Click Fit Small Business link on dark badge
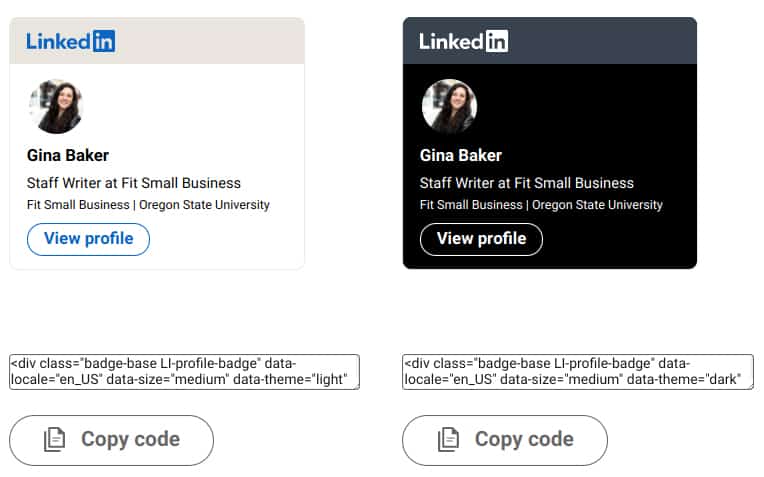 coord(471,205)
